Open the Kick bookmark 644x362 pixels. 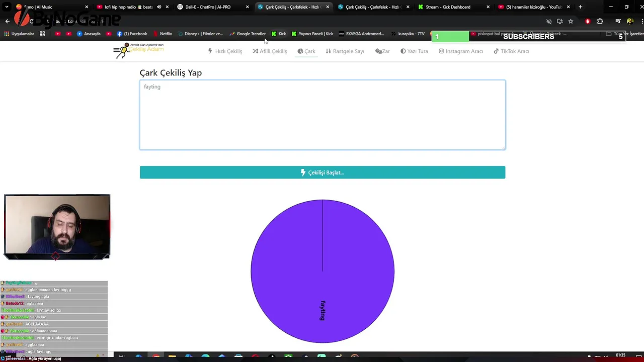279,34
